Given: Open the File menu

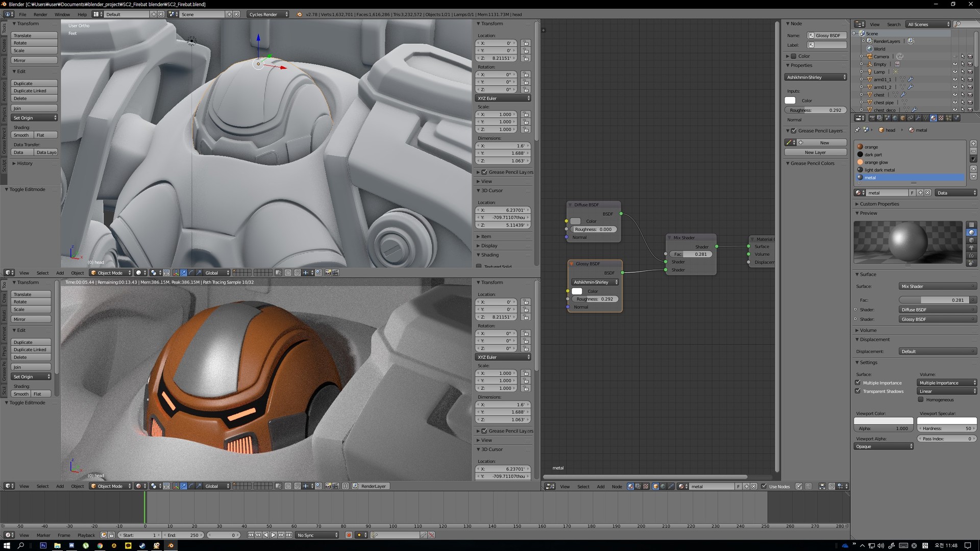Looking at the screenshot, I should click(22, 14).
